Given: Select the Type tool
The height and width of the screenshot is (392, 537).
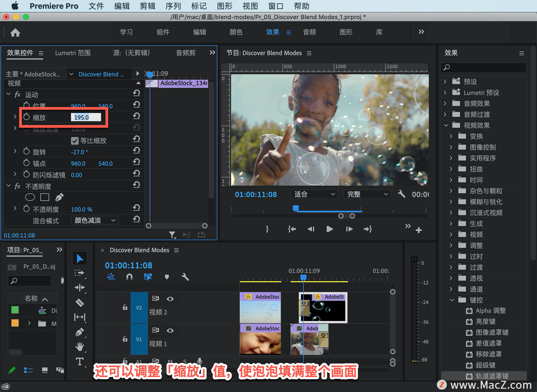Looking at the screenshot, I should point(80,362).
